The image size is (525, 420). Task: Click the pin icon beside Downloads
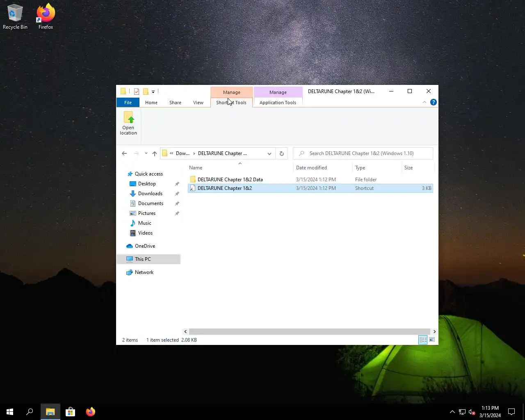pyautogui.click(x=177, y=194)
